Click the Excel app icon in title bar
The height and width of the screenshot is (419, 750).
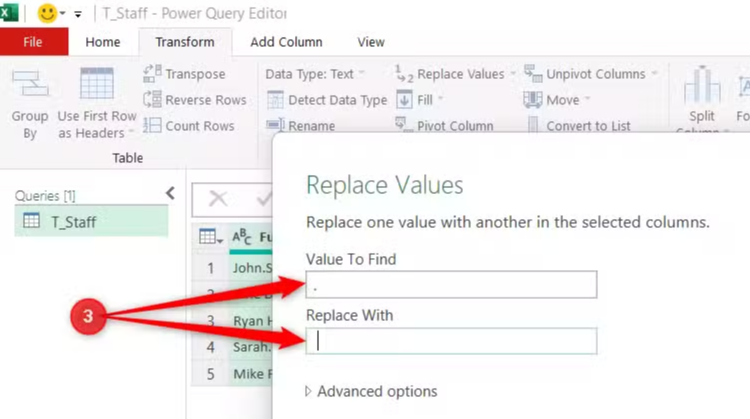tap(8, 12)
